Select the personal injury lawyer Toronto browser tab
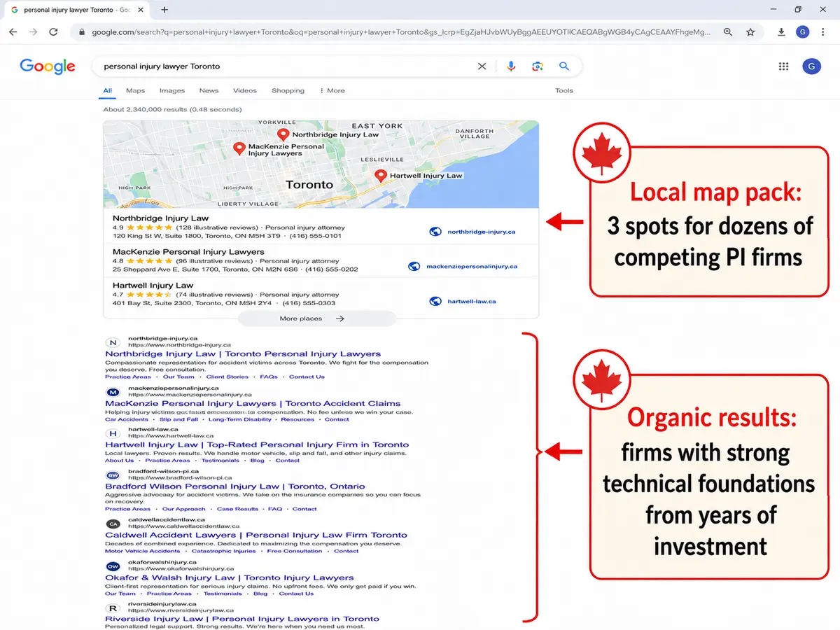This screenshot has height=630, width=840. [77, 10]
